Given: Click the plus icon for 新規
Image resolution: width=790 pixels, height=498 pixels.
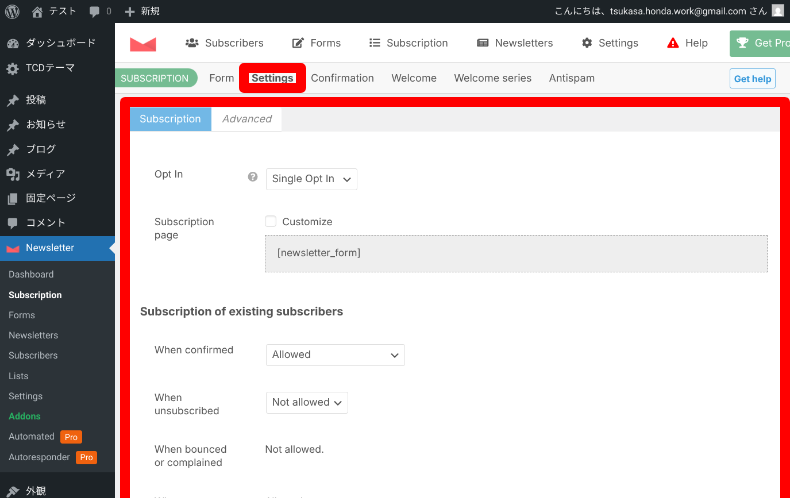Looking at the screenshot, I should coord(129,12).
